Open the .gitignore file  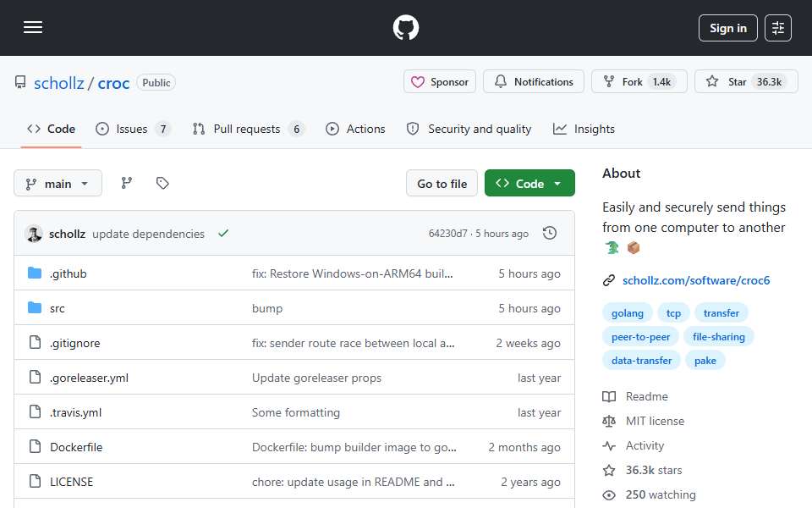(x=75, y=343)
